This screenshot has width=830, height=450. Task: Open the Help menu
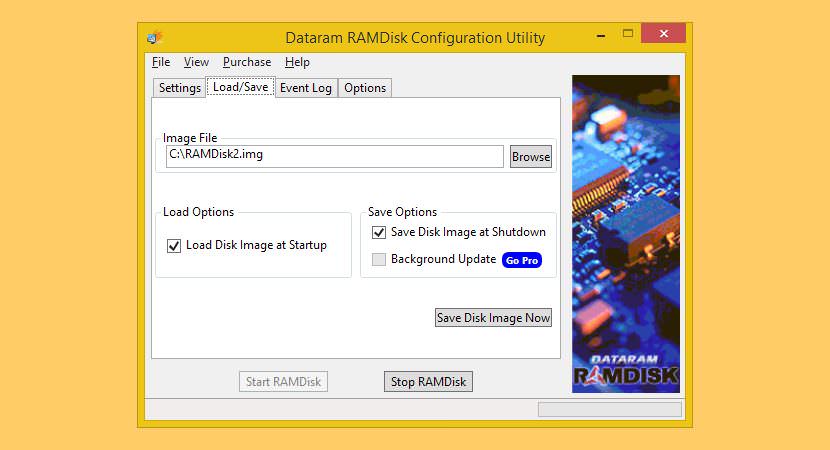tap(297, 62)
